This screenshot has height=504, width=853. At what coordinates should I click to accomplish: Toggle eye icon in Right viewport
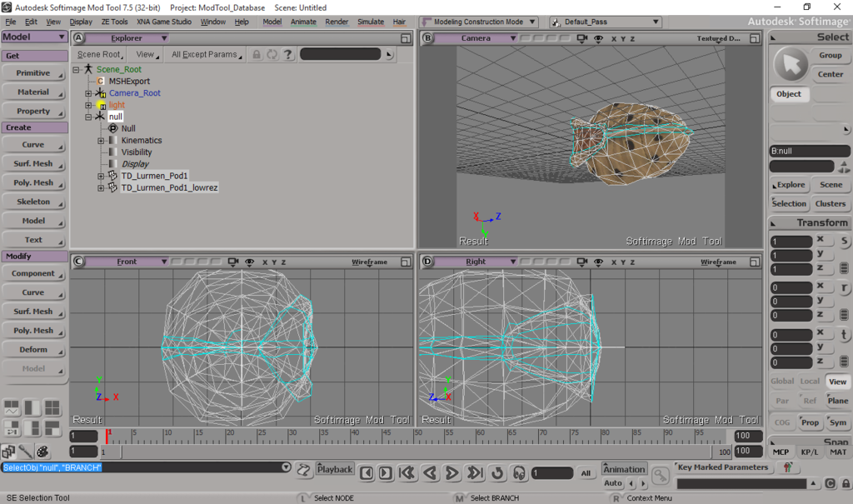point(598,262)
